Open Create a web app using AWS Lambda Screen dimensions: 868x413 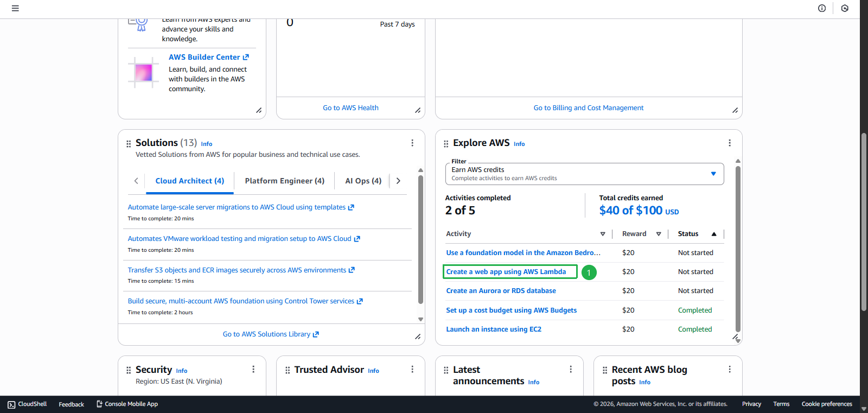506,272
